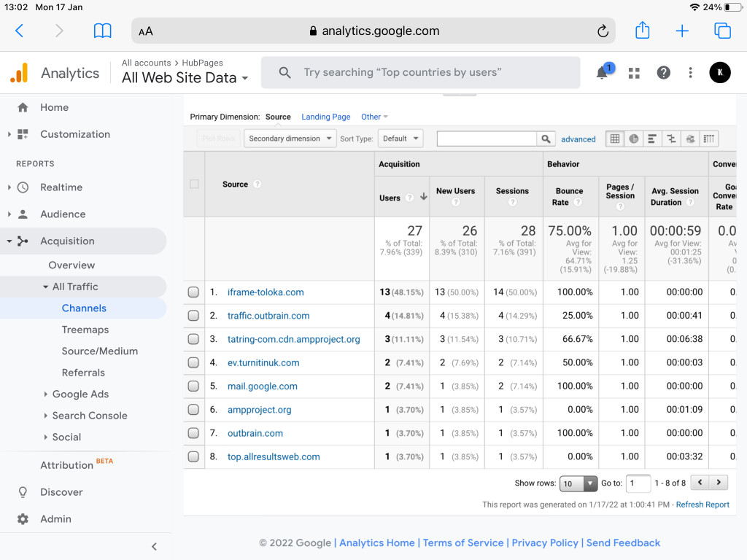Open Home in the sidebar
This screenshot has width=747, height=560.
click(54, 107)
